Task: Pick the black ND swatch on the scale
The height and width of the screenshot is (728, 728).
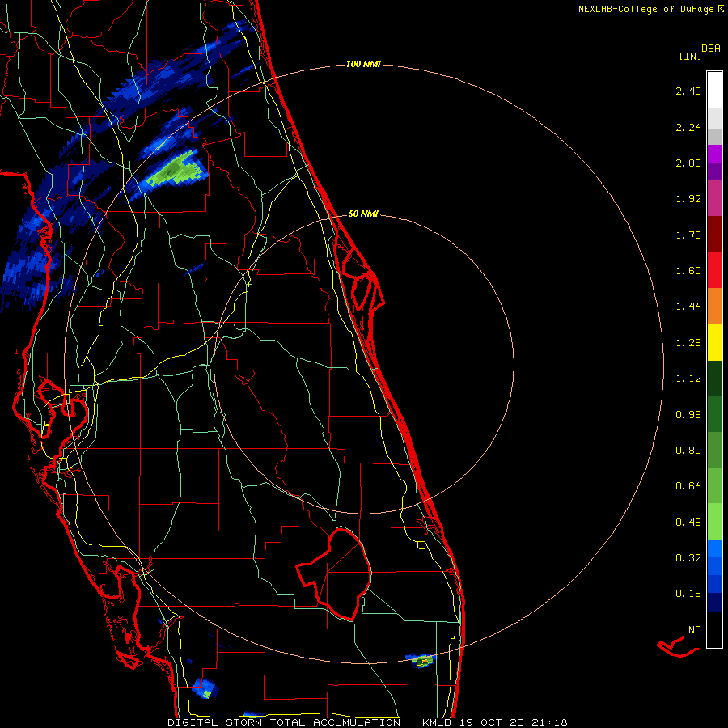Action: [x=714, y=629]
